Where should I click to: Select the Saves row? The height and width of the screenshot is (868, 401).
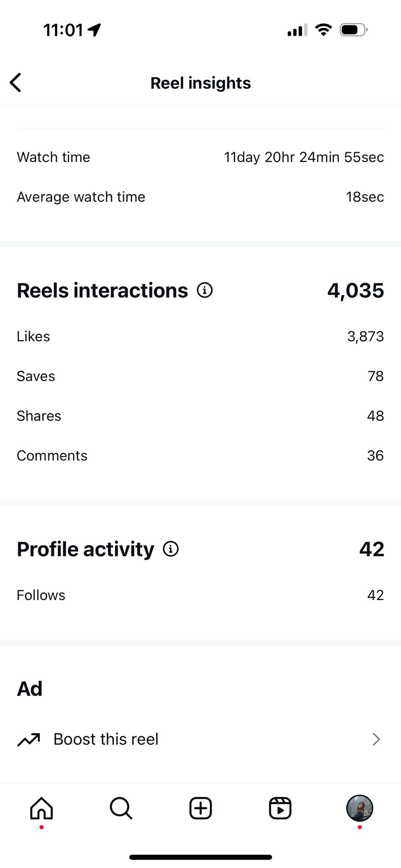click(200, 376)
